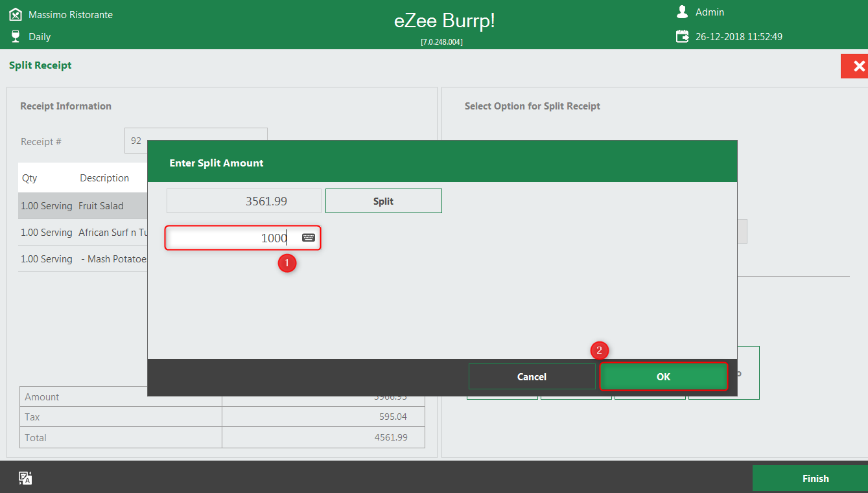868x493 pixels.
Task: Click the Receipt # field showing 92
Action: point(196,141)
